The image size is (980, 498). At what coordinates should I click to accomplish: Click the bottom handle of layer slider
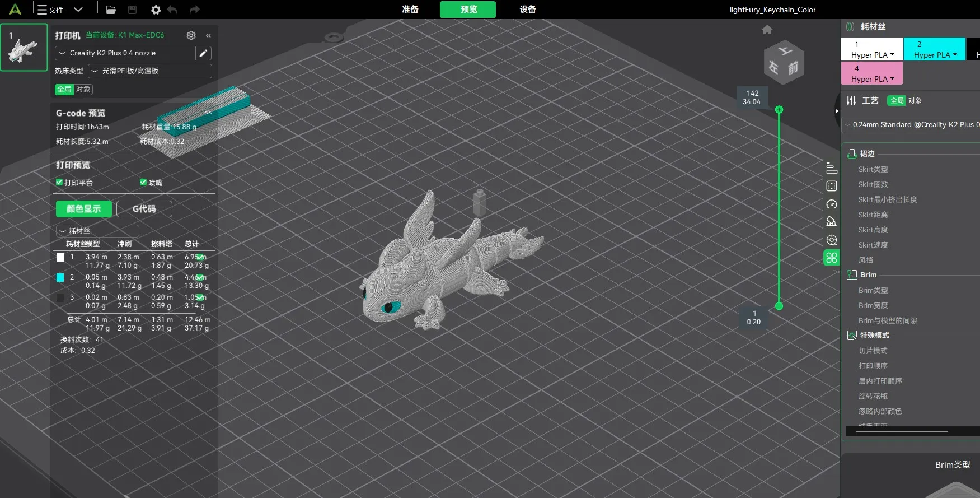[779, 306]
